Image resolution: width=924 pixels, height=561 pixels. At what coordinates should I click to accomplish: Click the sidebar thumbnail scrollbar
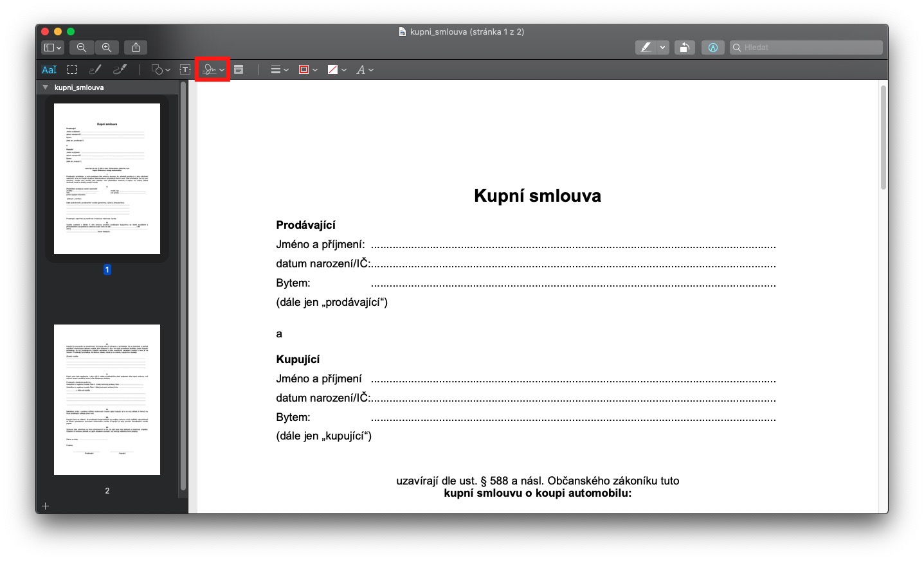pos(183,286)
